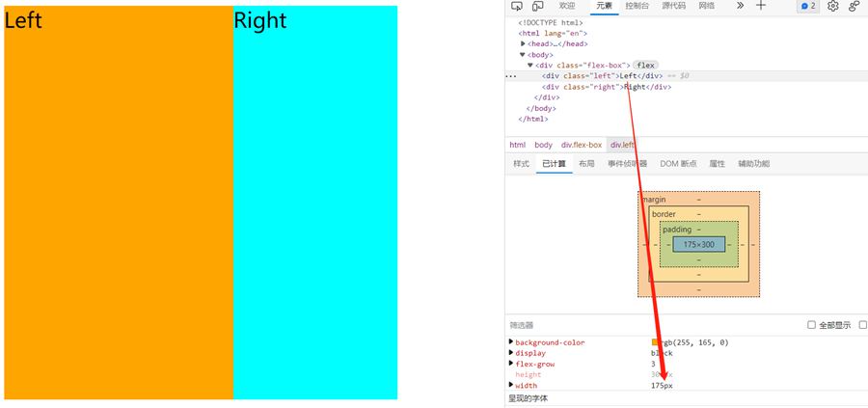Toggle device emulation icon
Screen dimensions: 868x408
537,6
